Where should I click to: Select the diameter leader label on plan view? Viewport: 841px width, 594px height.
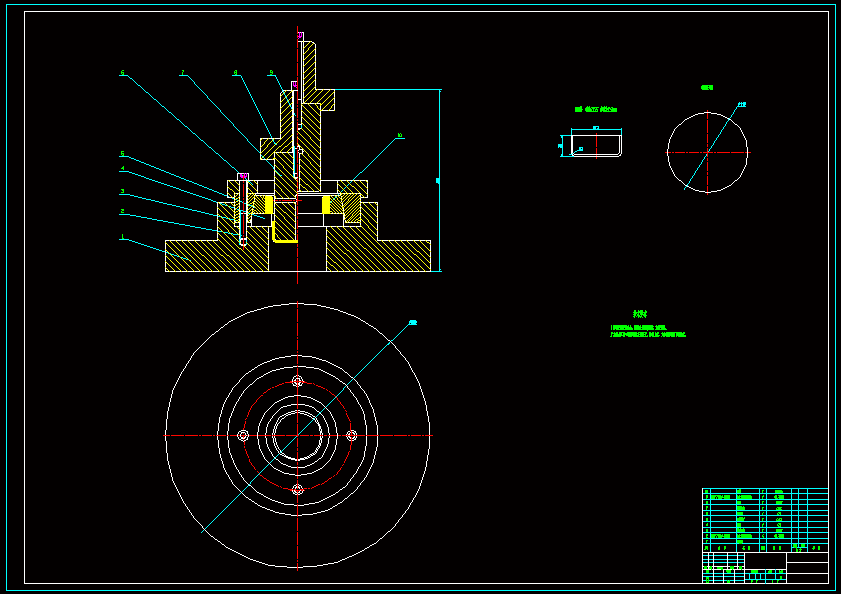coord(412,322)
